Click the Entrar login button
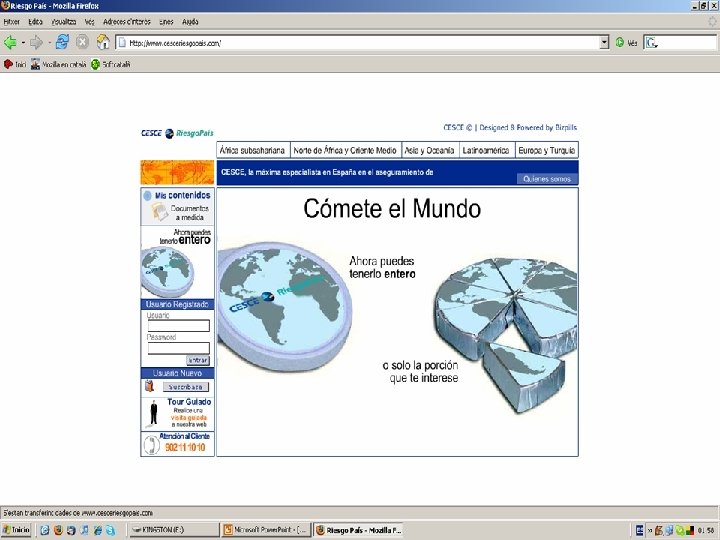The image size is (720, 540). (198, 360)
